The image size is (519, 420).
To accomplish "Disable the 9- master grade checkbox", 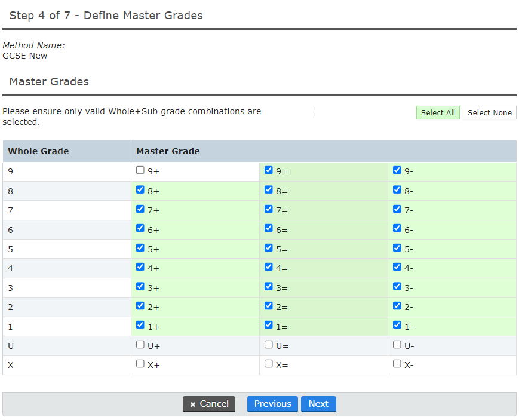I will 397,170.
